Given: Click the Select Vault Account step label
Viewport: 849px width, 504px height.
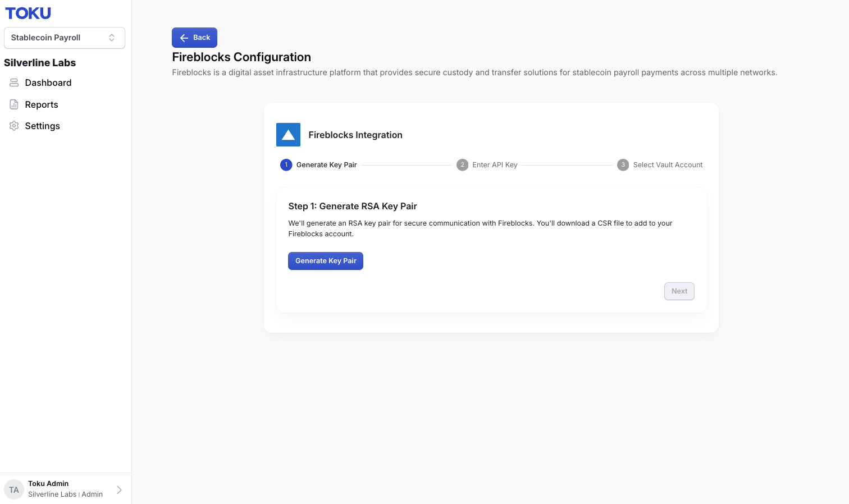Looking at the screenshot, I should click(668, 165).
